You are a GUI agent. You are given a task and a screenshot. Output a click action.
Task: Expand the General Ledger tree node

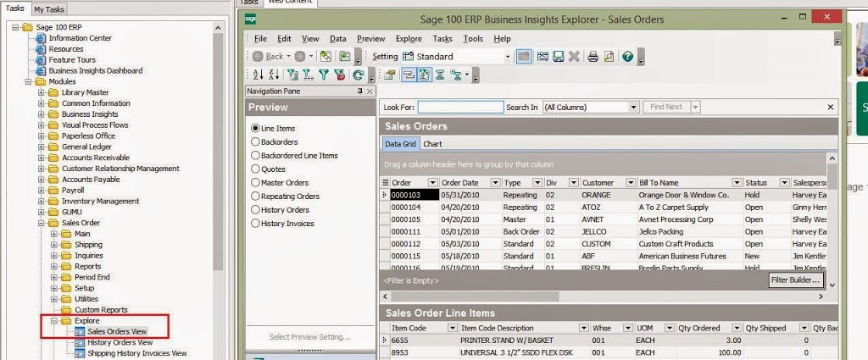pos(41,147)
